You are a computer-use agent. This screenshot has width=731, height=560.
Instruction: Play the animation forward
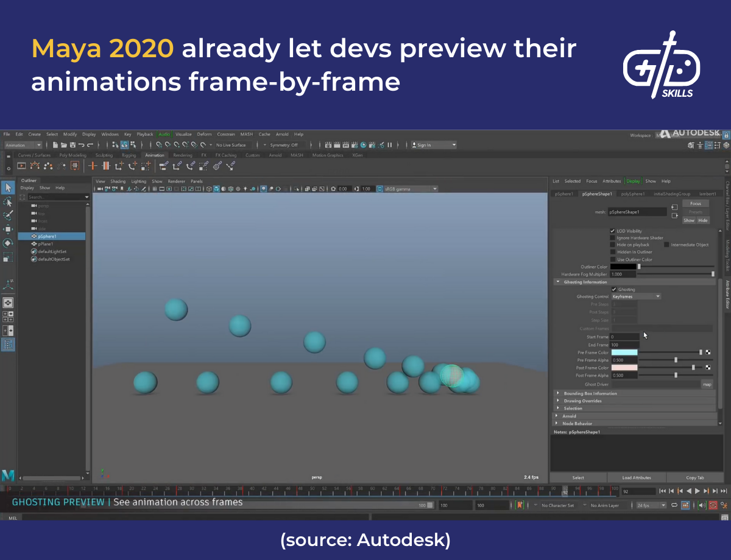coord(697,491)
